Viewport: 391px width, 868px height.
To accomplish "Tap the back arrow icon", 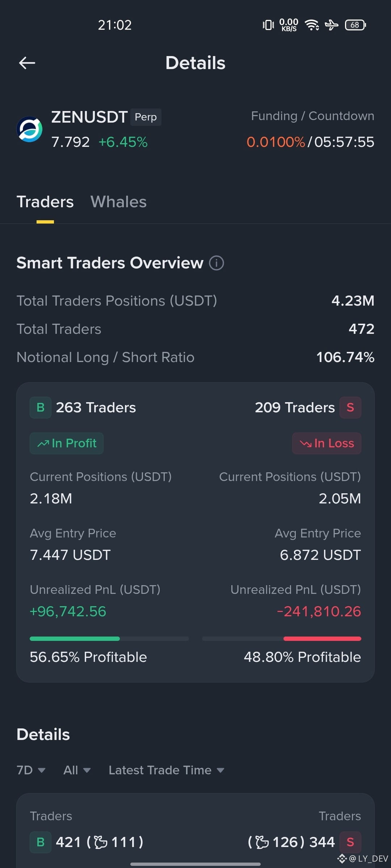I will point(27,63).
